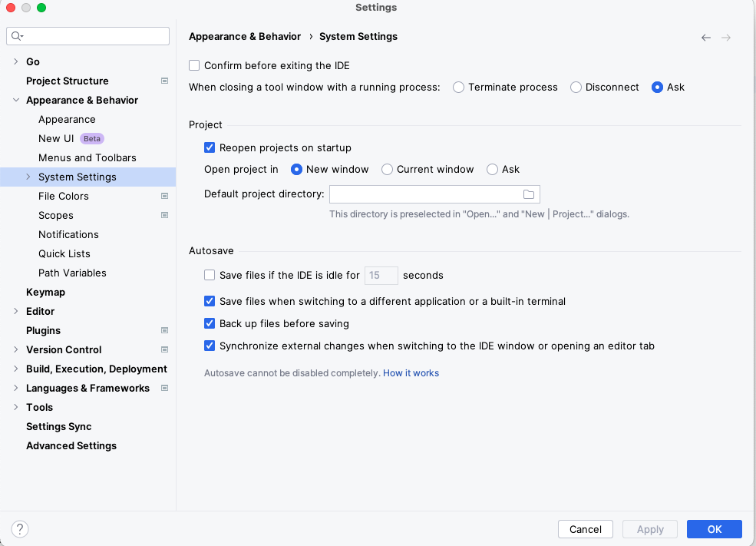The height and width of the screenshot is (546, 756).
Task: Choose Current window for opening projects
Action: click(x=388, y=169)
